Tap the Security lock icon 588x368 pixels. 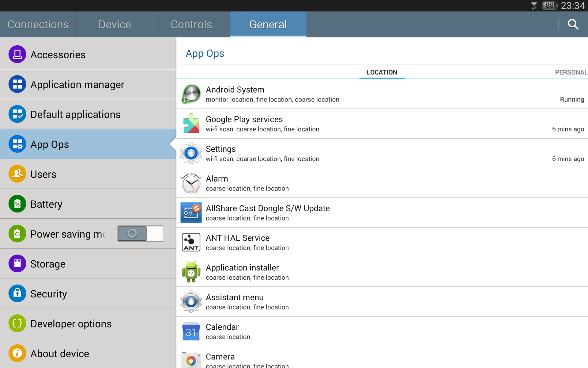pyautogui.click(x=17, y=293)
